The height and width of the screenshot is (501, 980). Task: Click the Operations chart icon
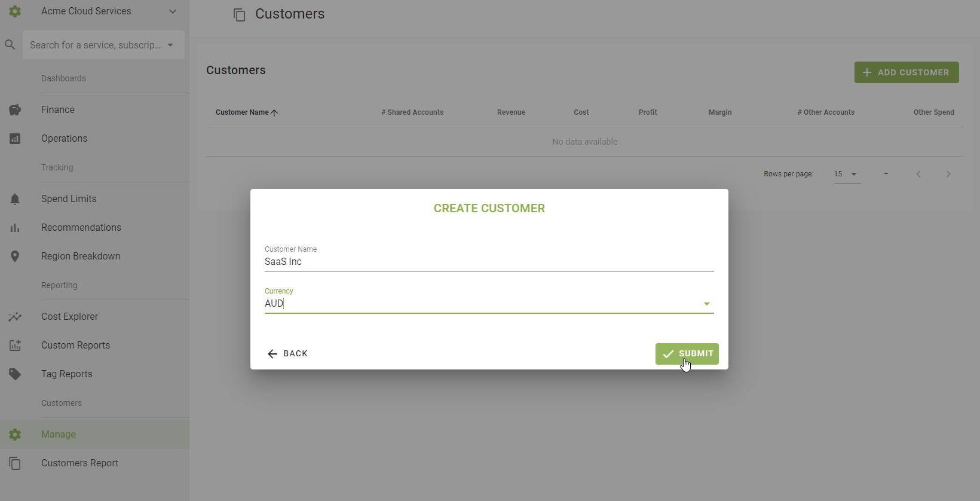tap(15, 139)
